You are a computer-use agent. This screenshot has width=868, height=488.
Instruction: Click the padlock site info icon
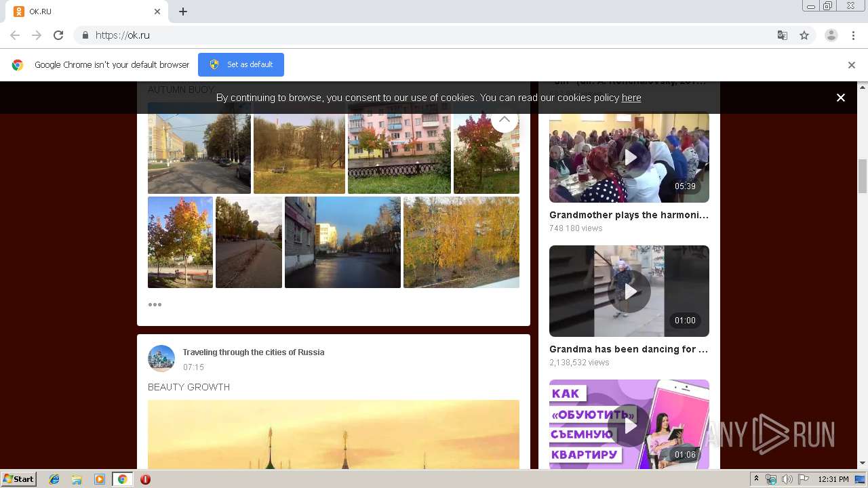tap(85, 35)
